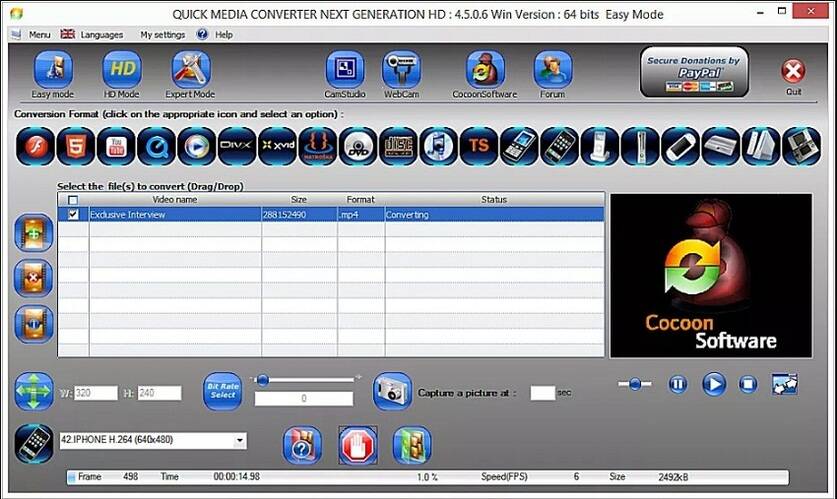Click the green filmstrip convert icon

pos(412,445)
